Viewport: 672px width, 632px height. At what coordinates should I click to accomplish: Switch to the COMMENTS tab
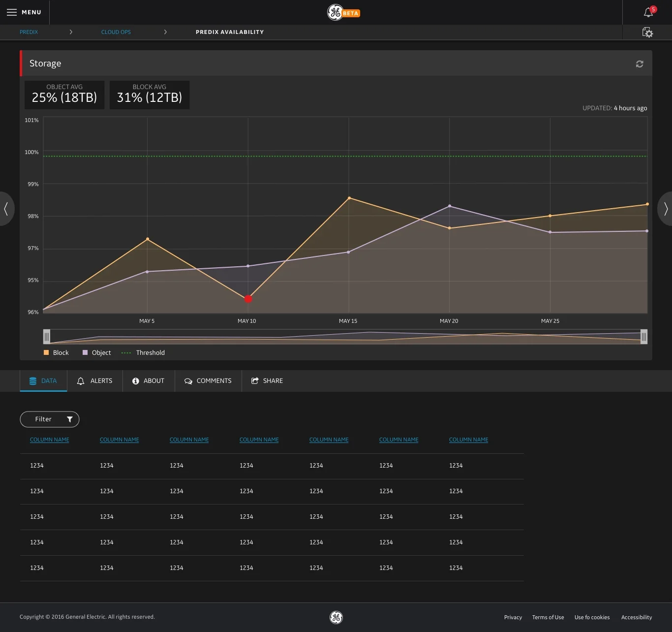coord(208,381)
